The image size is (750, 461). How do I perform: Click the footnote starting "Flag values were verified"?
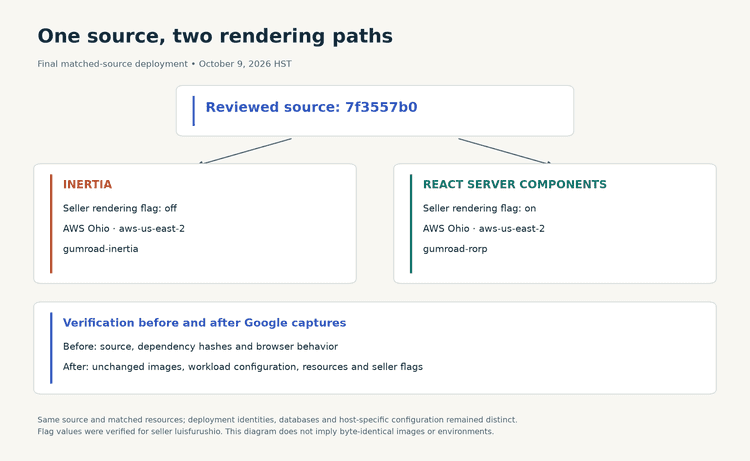click(x=265, y=431)
